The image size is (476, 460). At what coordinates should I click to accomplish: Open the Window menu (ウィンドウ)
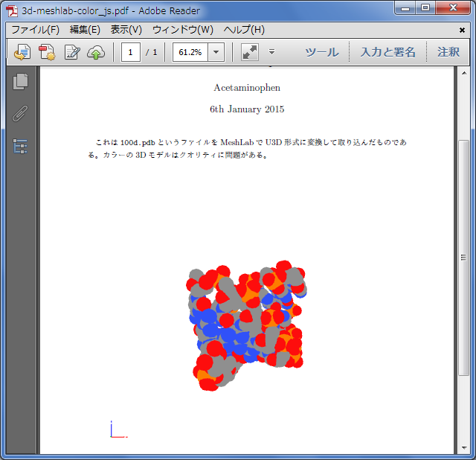pos(183,30)
